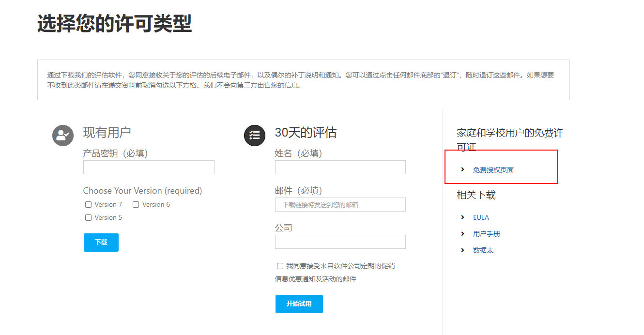Image resolution: width=644 pixels, height=335 pixels.
Task: Click the 选择您的许可类型 heading
Action: click(x=115, y=24)
